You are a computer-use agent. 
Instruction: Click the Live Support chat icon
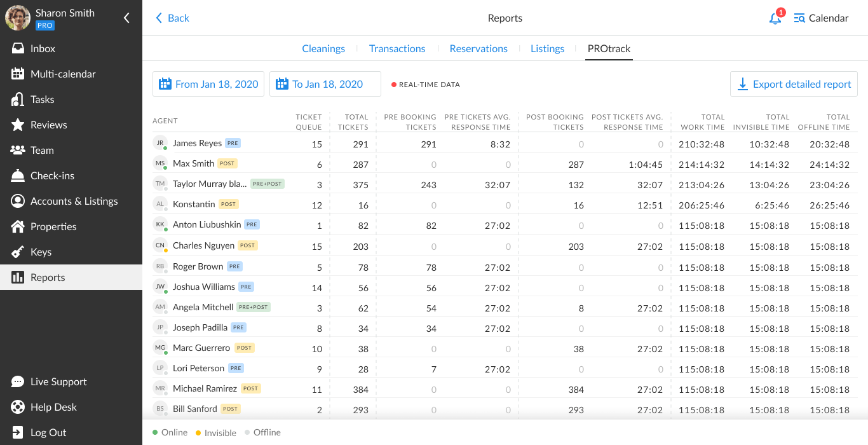(18, 381)
